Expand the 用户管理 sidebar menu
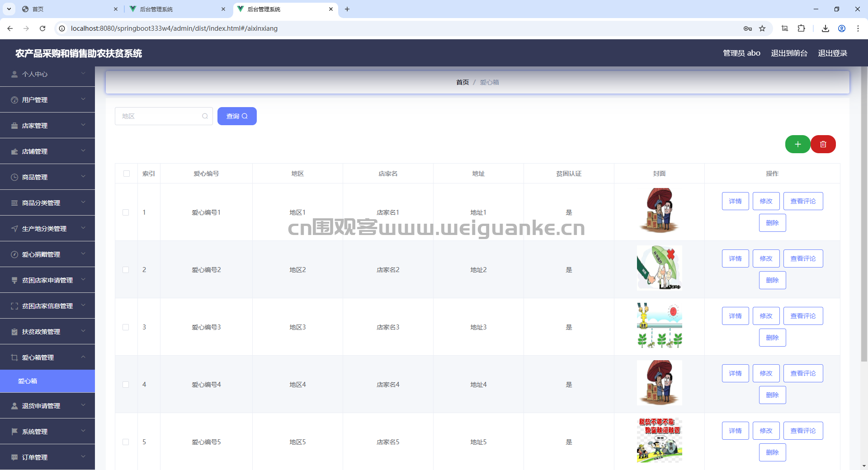Viewport: 868px width, 470px height. pyautogui.click(x=47, y=100)
